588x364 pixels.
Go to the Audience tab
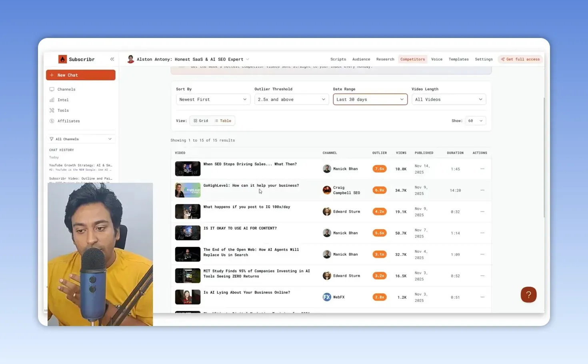[361, 59]
